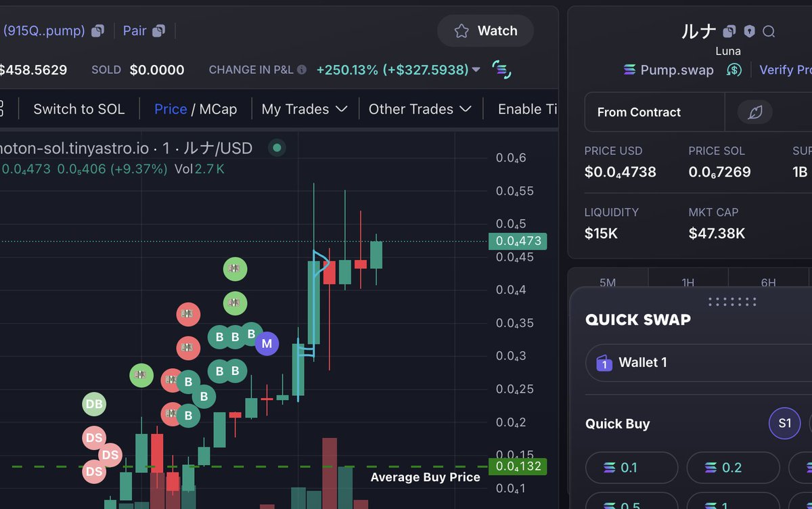Add token to Watch list

click(x=485, y=30)
